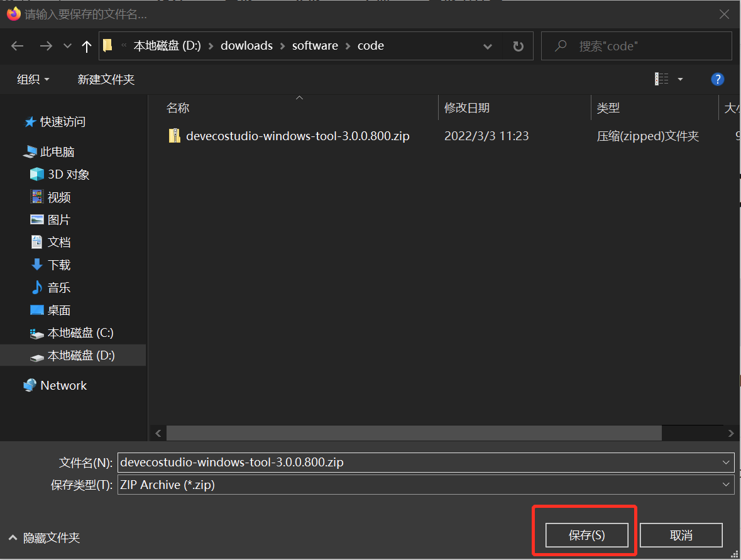Image resolution: width=741 pixels, height=560 pixels.
Task: Open 文件名 dropdown arrow
Action: (x=727, y=462)
